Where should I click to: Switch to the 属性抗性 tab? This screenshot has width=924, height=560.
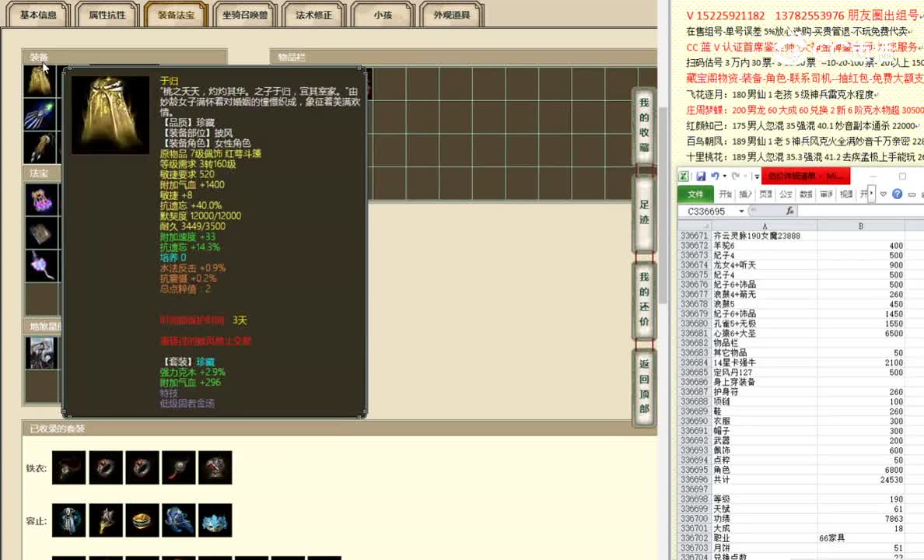[x=107, y=15]
